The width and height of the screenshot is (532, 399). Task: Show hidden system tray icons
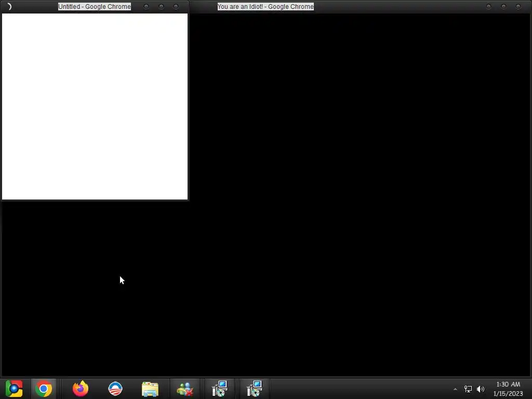(x=455, y=389)
